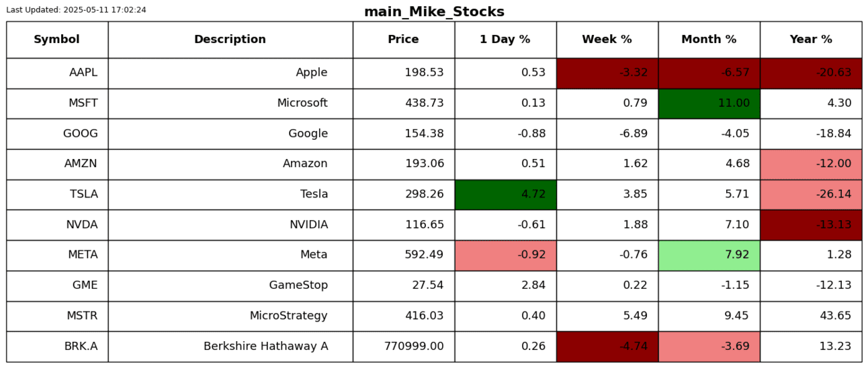868x368 pixels.
Task: Click the 1 Day % column header
Action: (505, 40)
